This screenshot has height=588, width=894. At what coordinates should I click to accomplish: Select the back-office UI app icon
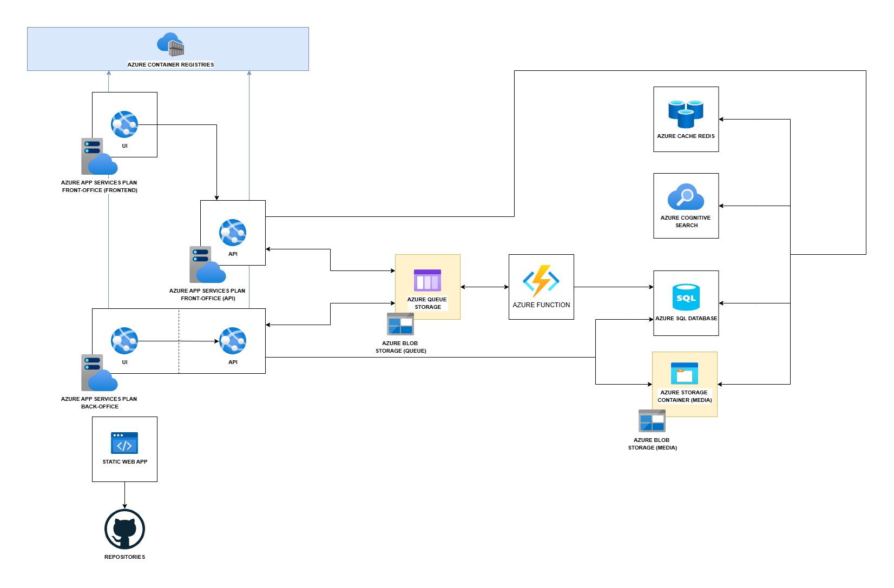click(x=124, y=341)
